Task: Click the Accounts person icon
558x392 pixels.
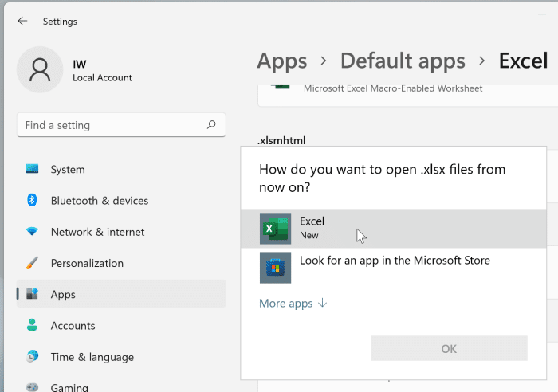Action: click(x=32, y=325)
